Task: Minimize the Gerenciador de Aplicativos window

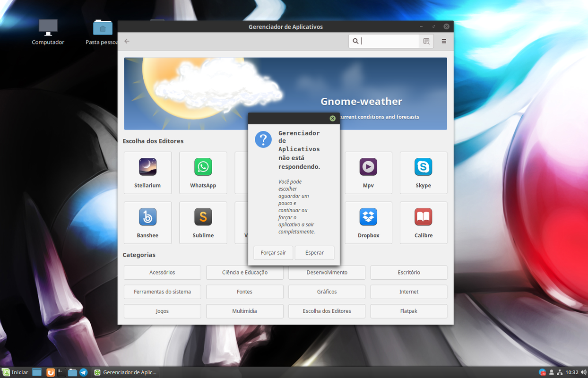Action: 422,26
